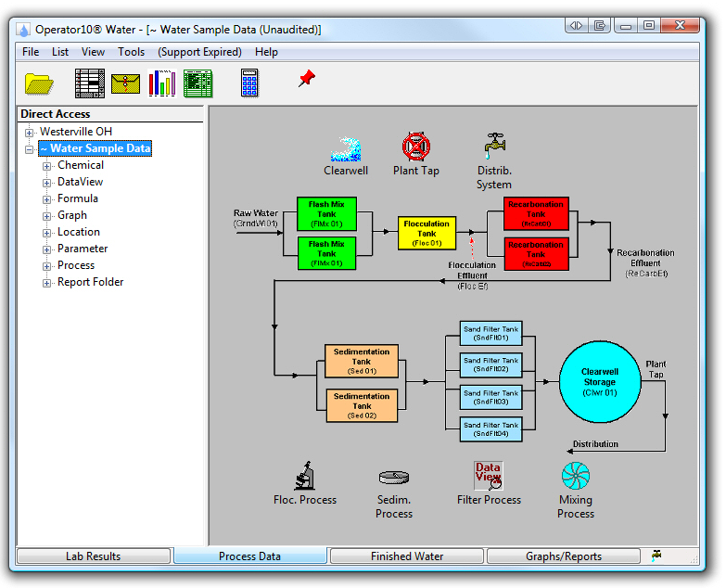Expand the Report Folder tree node
This screenshot has width=726, height=588.
point(46,283)
